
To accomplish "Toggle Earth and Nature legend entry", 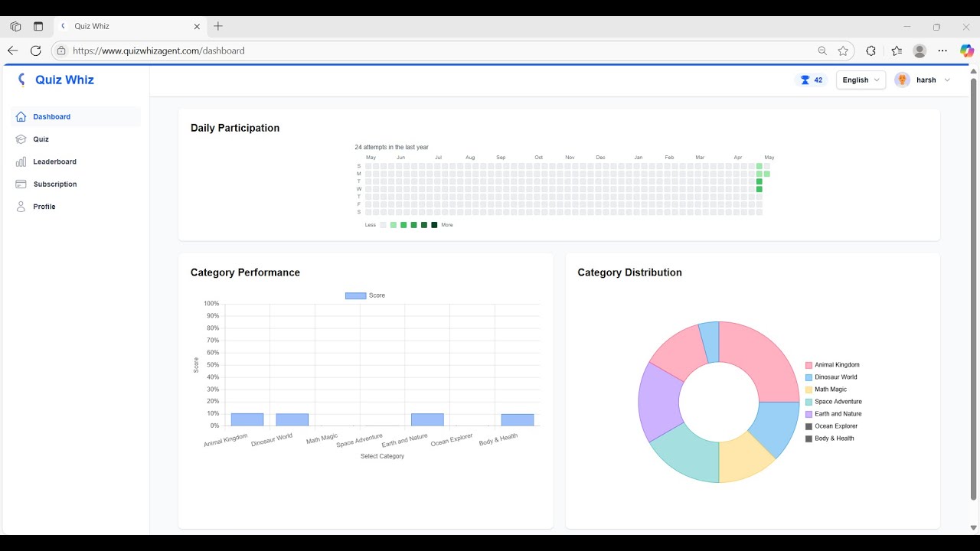I will 834,414.
